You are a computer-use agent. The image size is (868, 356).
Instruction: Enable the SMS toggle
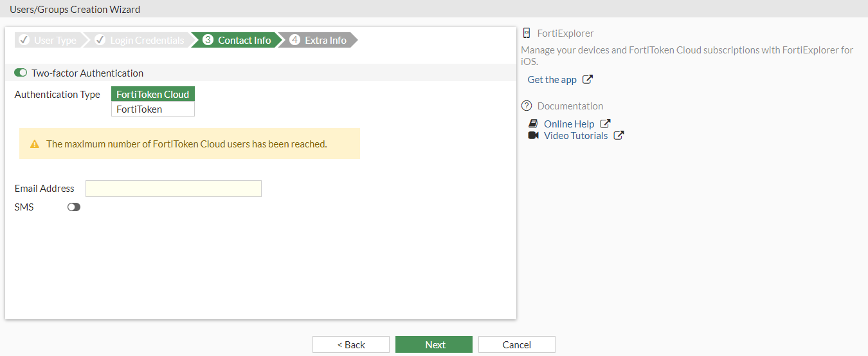pos(74,207)
